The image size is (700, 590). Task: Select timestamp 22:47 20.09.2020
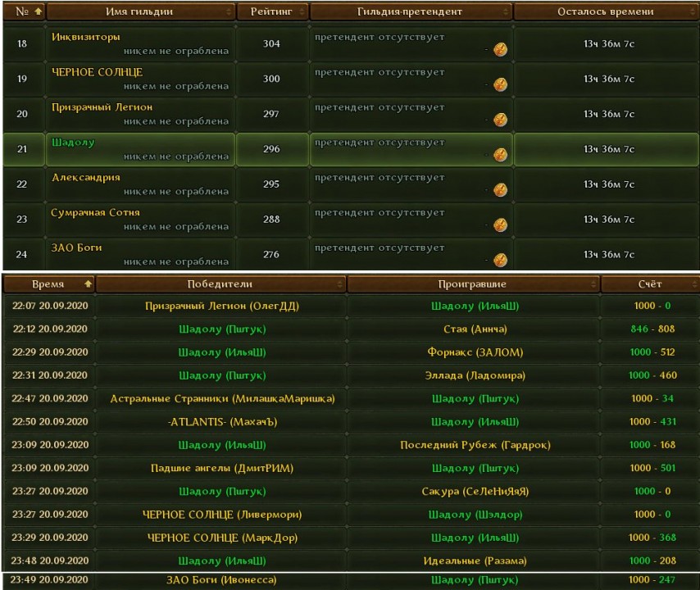point(50,399)
